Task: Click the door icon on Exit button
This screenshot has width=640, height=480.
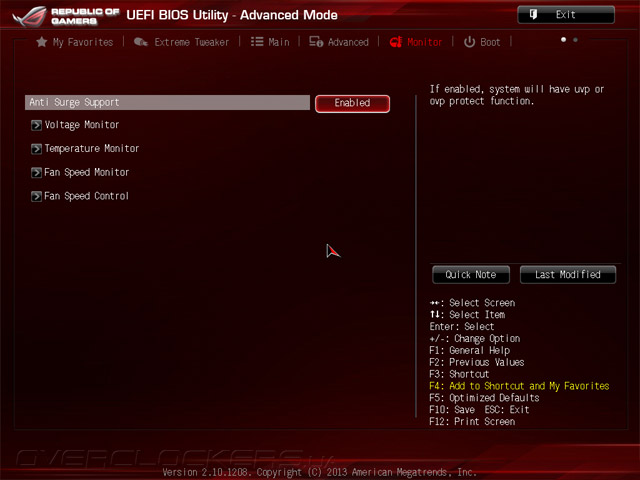Action: pyautogui.click(x=533, y=15)
